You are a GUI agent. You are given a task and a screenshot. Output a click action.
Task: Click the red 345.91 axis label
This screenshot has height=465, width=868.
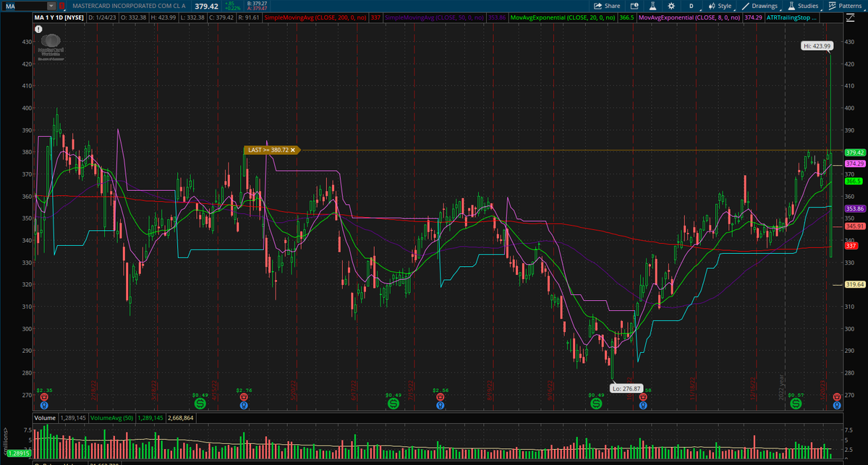(x=855, y=226)
